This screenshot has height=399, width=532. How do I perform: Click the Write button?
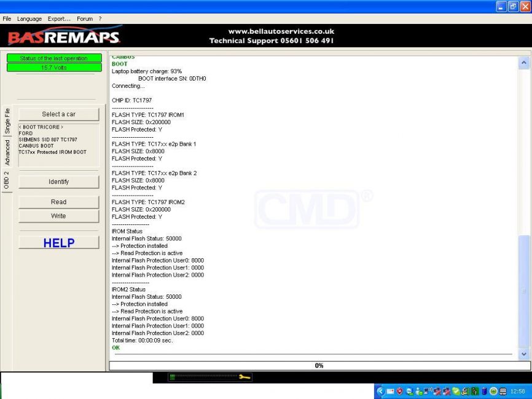click(59, 216)
